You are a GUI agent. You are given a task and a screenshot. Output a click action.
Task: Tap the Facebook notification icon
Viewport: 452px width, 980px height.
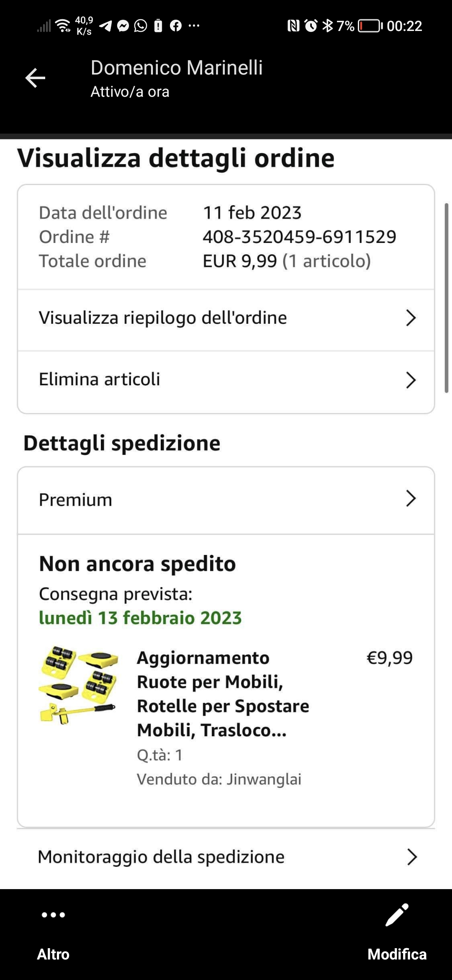click(x=176, y=26)
